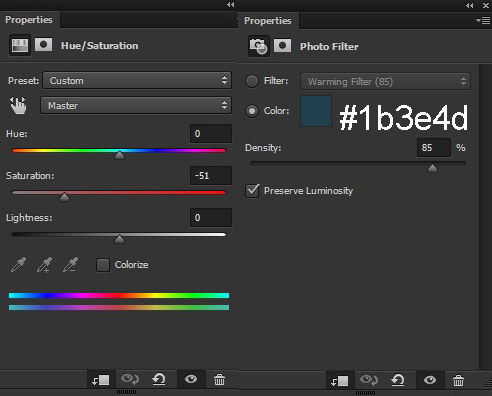This screenshot has width=492, height=396.
Task: Click the Saturation slider handle
Action: pyautogui.click(x=64, y=197)
